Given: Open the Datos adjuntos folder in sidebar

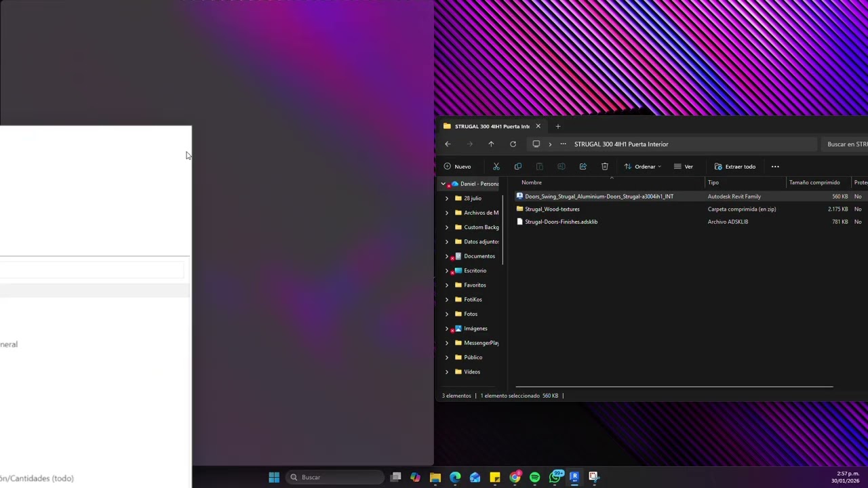Looking at the screenshot, I should coord(481,242).
